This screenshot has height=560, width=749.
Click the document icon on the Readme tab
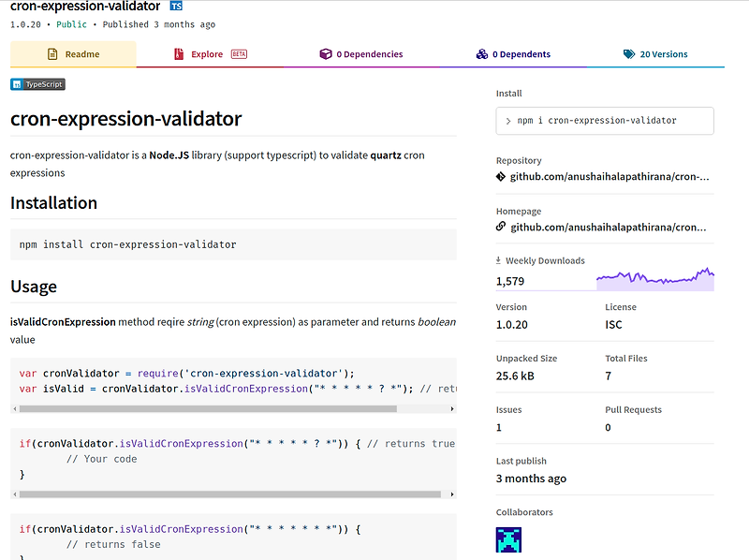click(51, 54)
